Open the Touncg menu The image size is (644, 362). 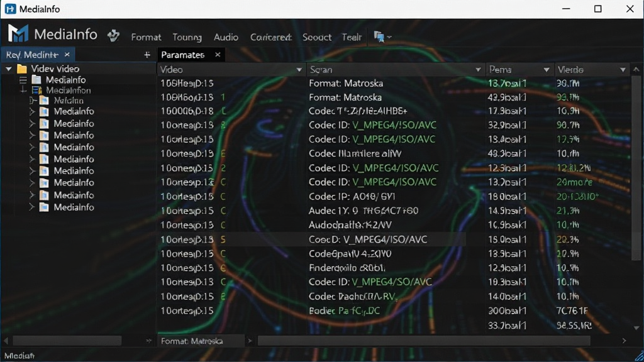tap(187, 37)
